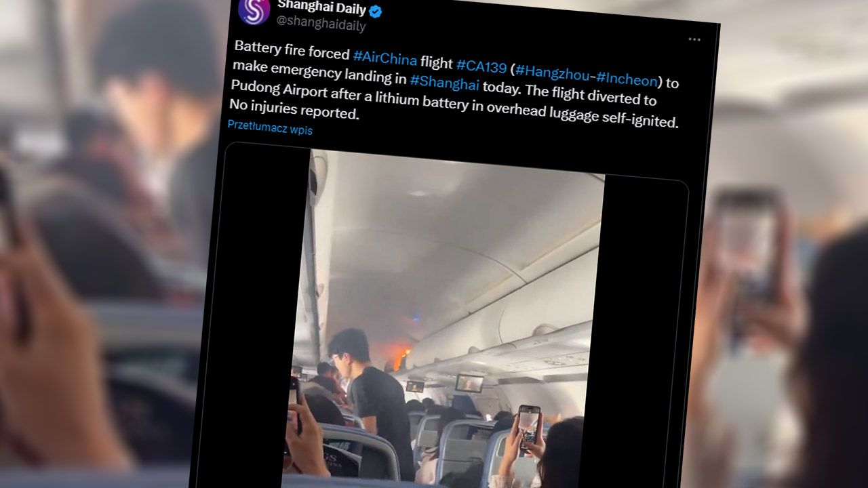Click the raised phone in the video
This screenshot has width=868, height=488.
coord(529,428)
